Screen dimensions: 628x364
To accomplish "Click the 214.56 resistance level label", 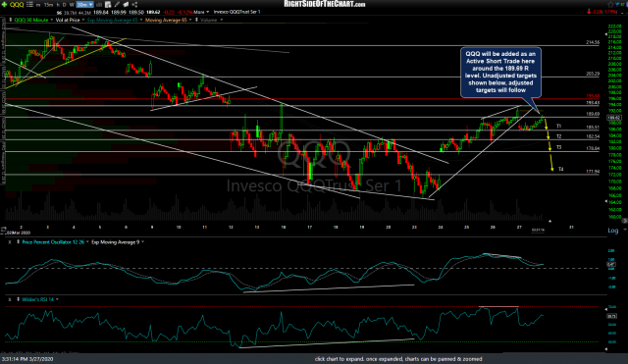I will click(x=593, y=42).
